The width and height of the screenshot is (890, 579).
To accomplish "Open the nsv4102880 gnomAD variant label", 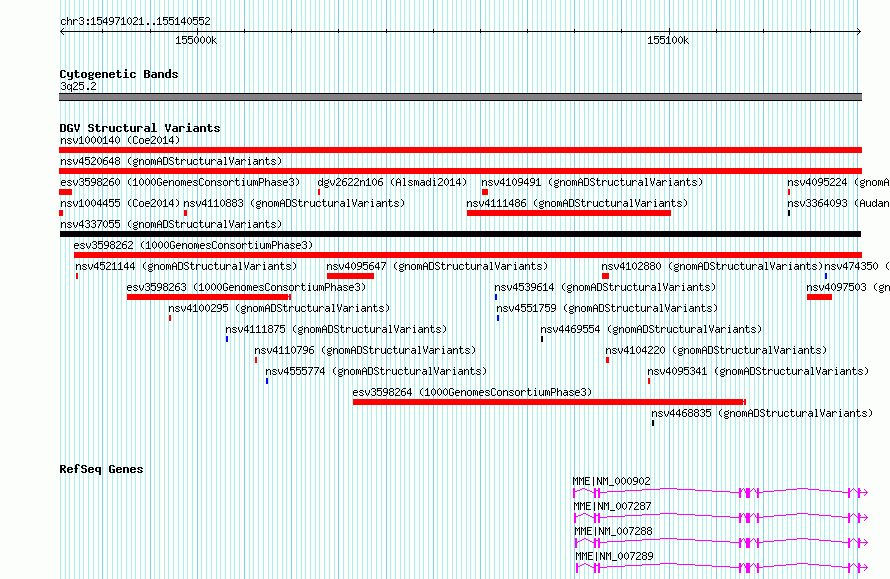I will coord(712,266).
